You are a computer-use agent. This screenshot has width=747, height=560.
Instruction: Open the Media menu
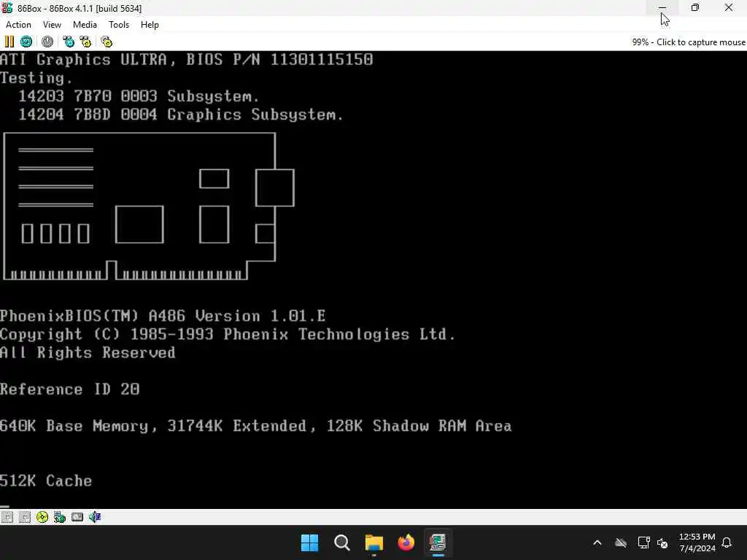tap(85, 25)
